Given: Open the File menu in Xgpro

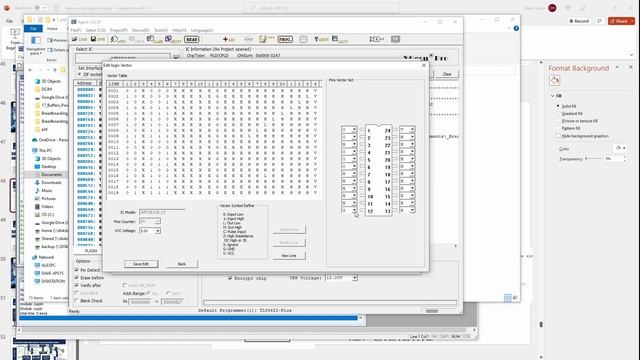Looking at the screenshot, I should pyautogui.click(x=76, y=30).
